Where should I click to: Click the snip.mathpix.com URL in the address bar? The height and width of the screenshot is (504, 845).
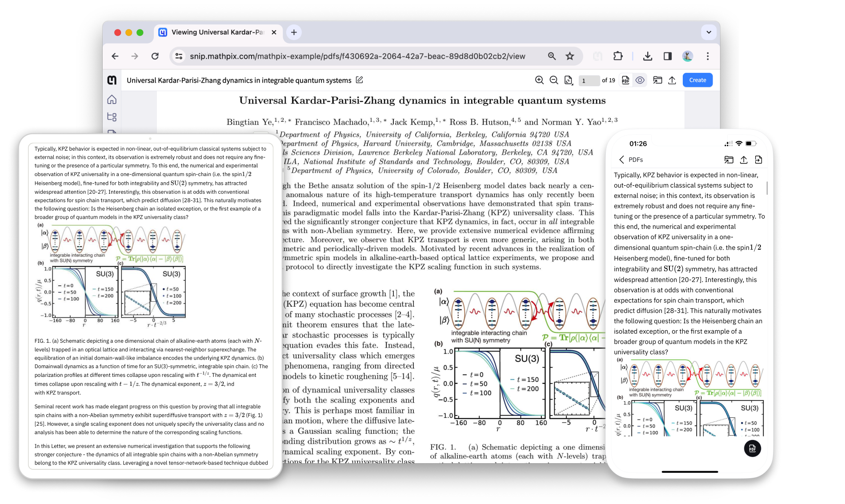point(357,56)
